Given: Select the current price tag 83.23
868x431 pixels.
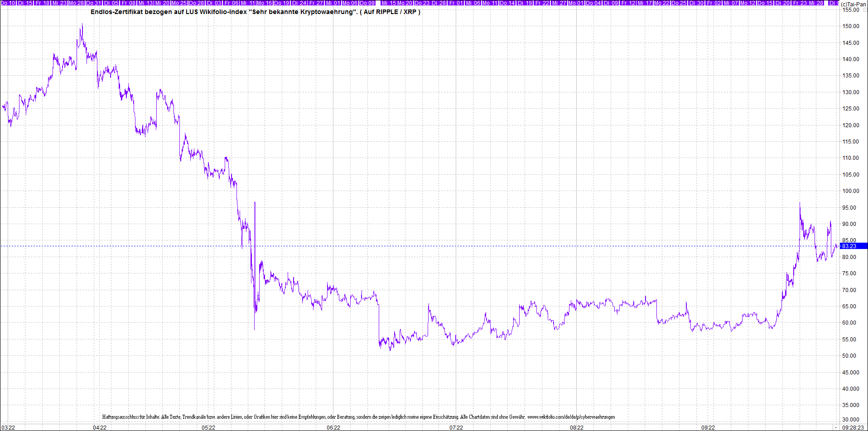Looking at the screenshot, I should point(854,246).
